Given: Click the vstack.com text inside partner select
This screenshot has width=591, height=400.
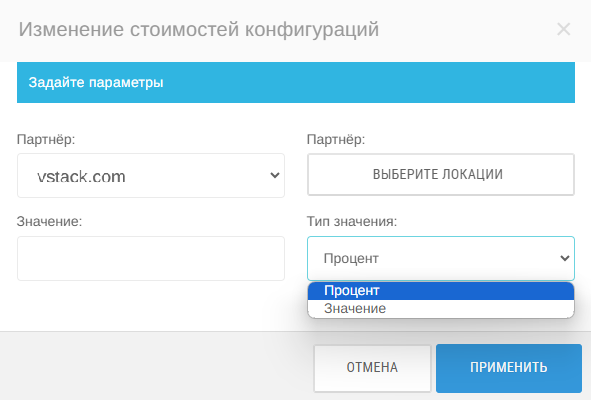Looking at the screenshot, I should tap(81, 176).
